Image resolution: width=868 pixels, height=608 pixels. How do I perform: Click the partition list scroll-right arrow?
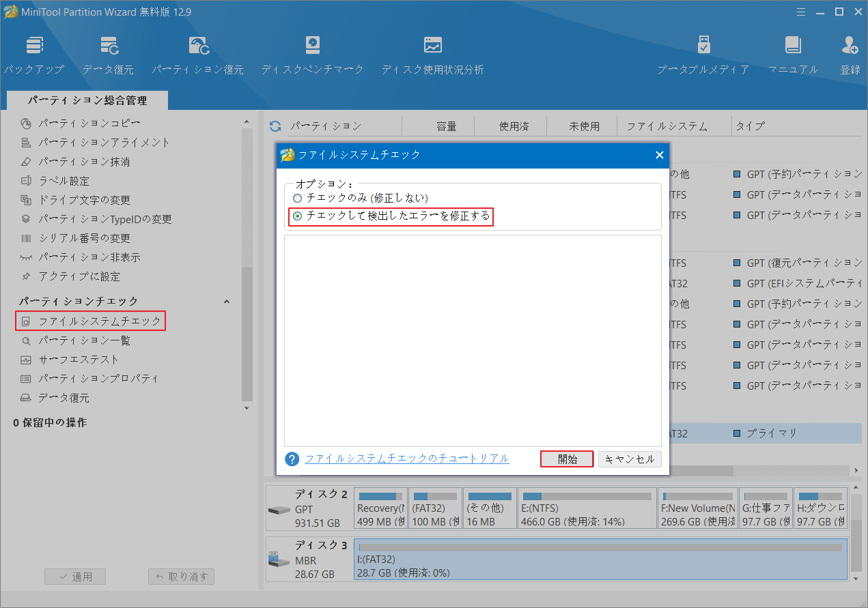click(x=857, y=471)
